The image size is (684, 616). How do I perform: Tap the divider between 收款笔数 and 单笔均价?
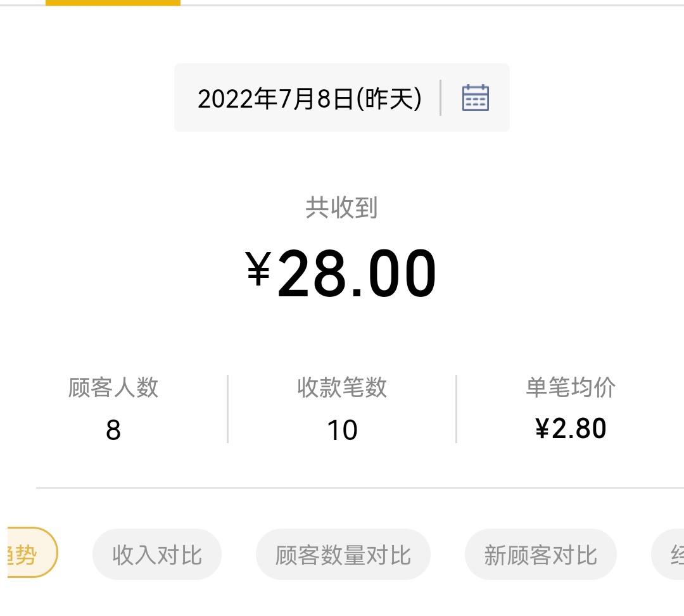[456, 409]
